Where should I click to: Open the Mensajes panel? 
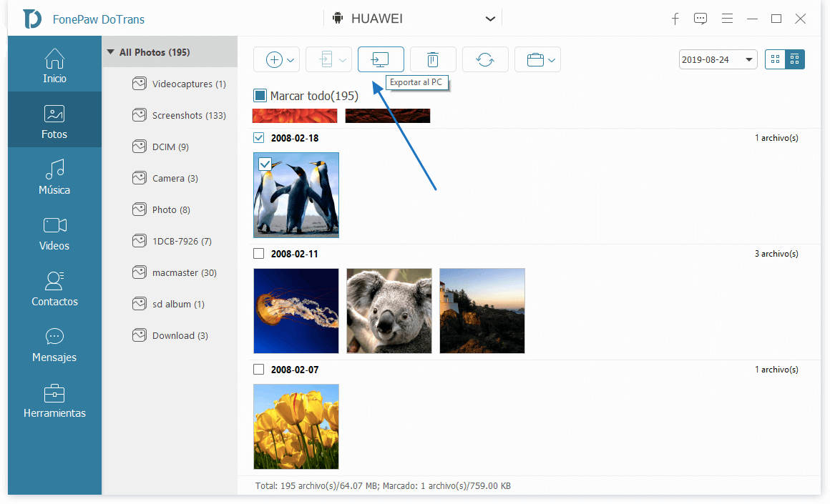[x=54, y=344]
